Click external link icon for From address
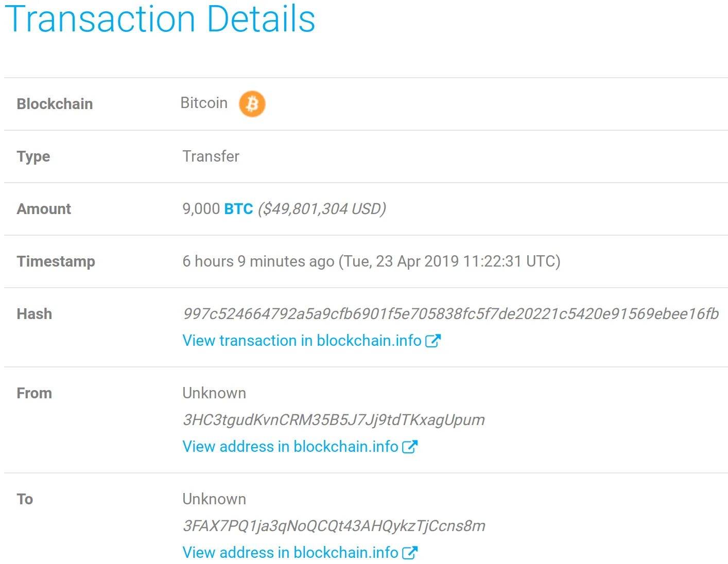 410,447
